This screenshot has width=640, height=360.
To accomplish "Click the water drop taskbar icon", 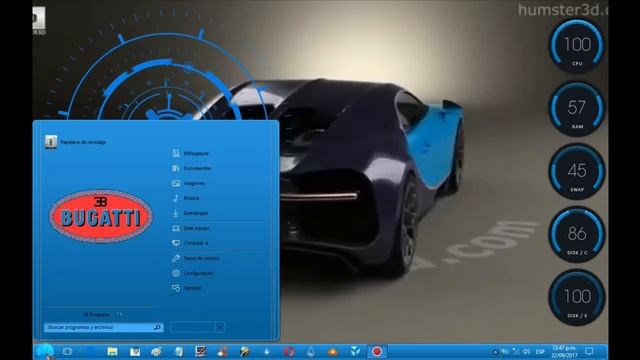I will pyautogui.click(x=311, y=351).
